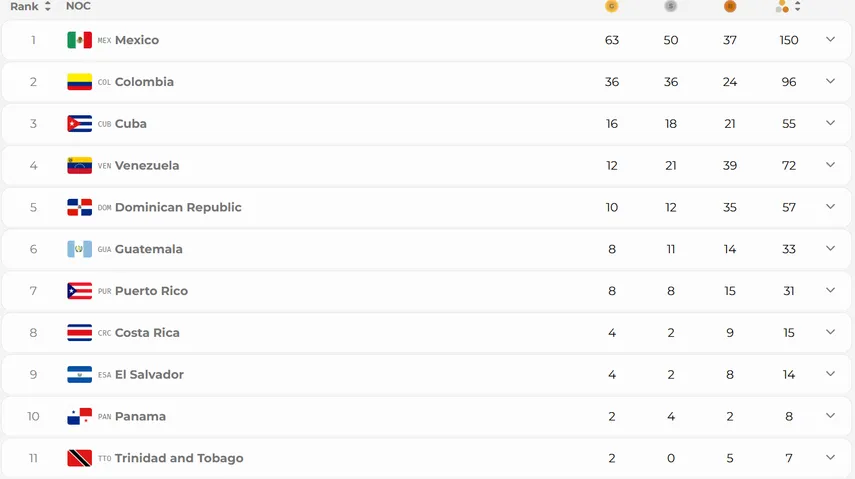
Task: Click the Colombia flag icon
Action: pos(80,82)
